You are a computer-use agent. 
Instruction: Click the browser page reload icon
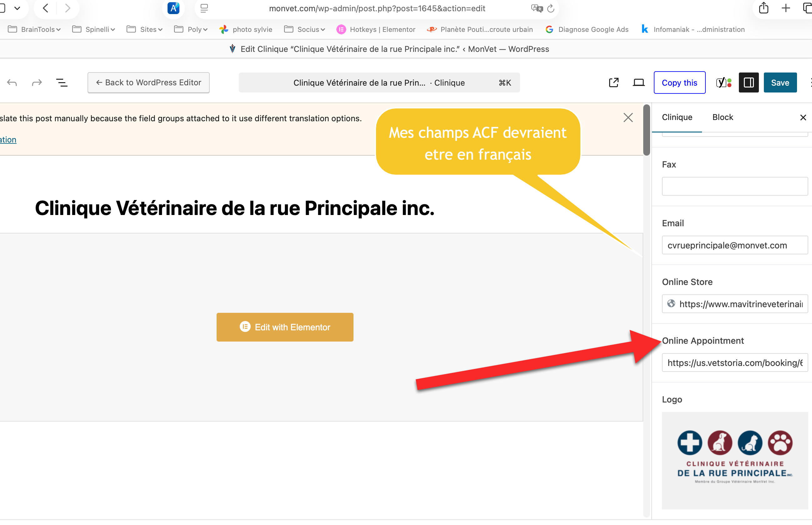(551, 8)
